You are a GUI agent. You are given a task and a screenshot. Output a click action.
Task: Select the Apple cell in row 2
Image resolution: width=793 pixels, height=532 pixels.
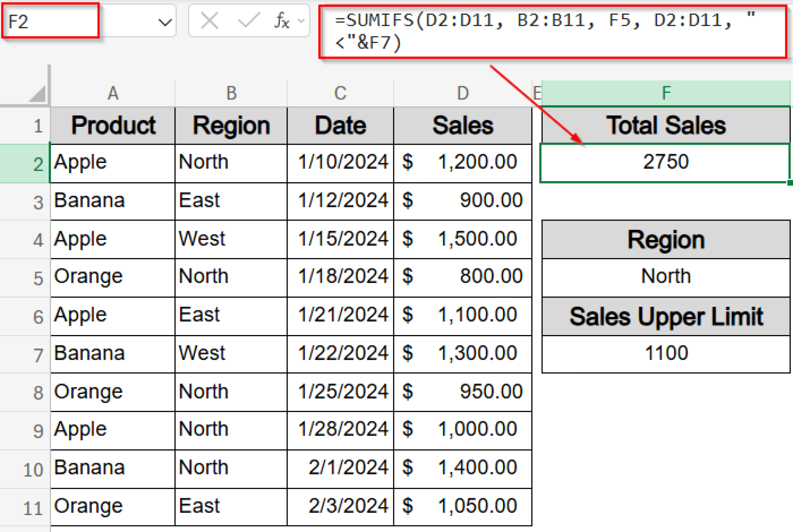point(112,162)
